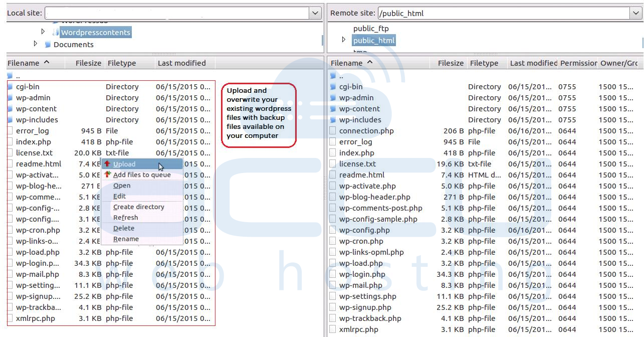Click the remote wp-login.php file icon
644x337 pixels.
tap(333, 274)
